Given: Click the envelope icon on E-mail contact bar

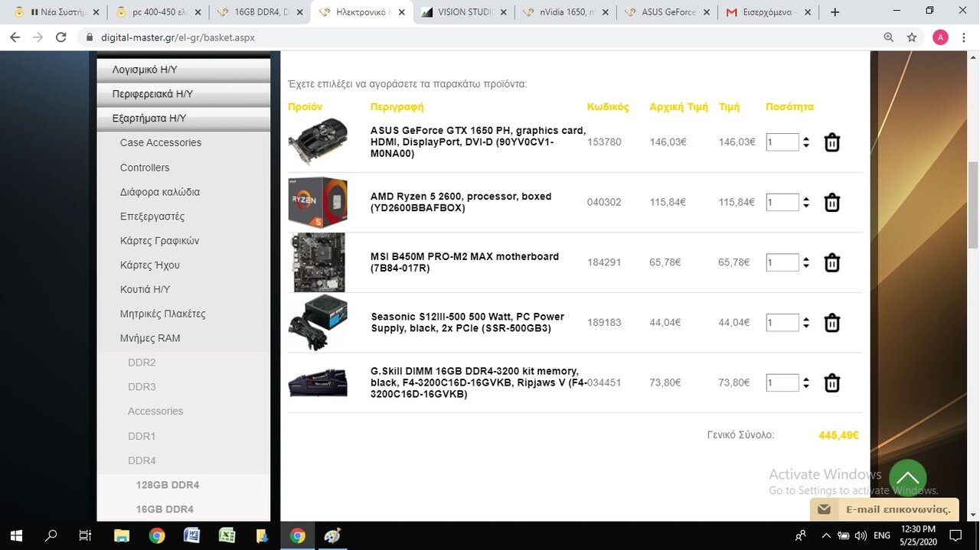Looking at the screenshot, I should [824, 509].
